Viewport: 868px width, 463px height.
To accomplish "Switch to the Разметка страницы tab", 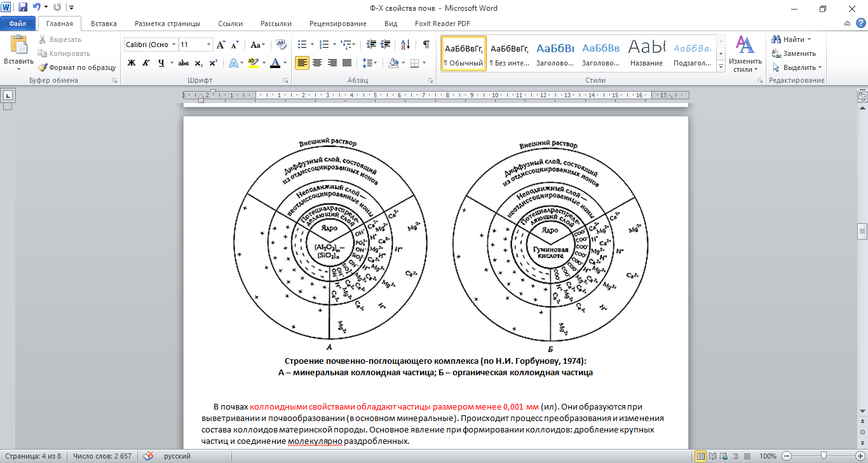I will (x=167, y=24).
